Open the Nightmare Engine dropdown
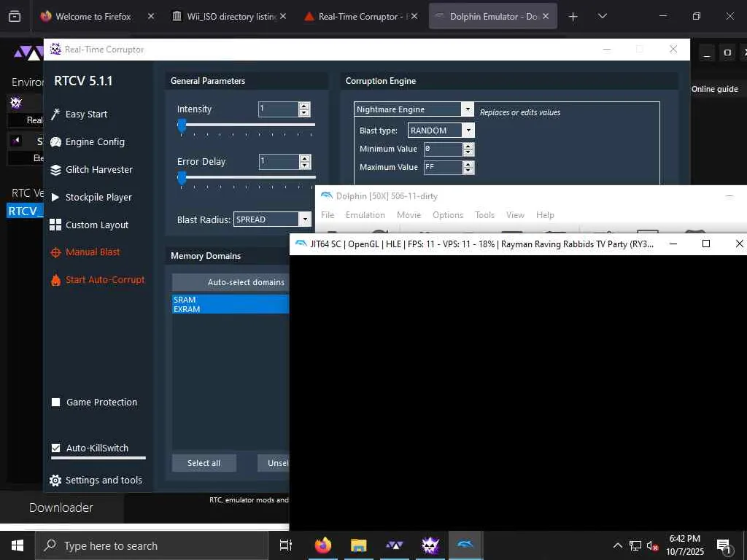 468,109
